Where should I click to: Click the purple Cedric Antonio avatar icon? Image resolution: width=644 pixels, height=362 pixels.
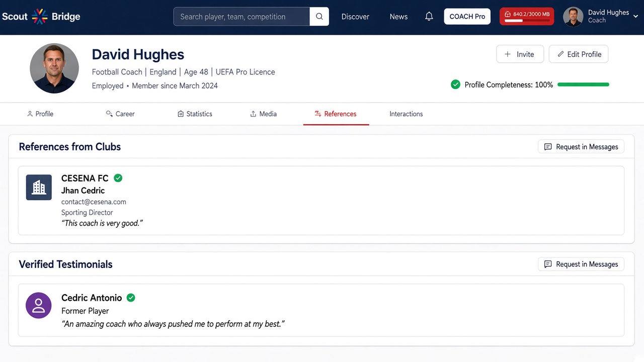(39, 305)
